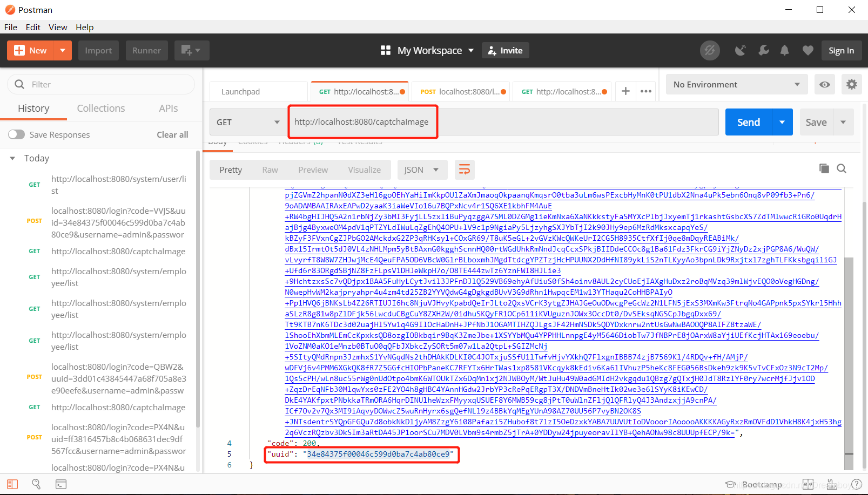
Task: Select the History sidebar tab
Action: 33,109
